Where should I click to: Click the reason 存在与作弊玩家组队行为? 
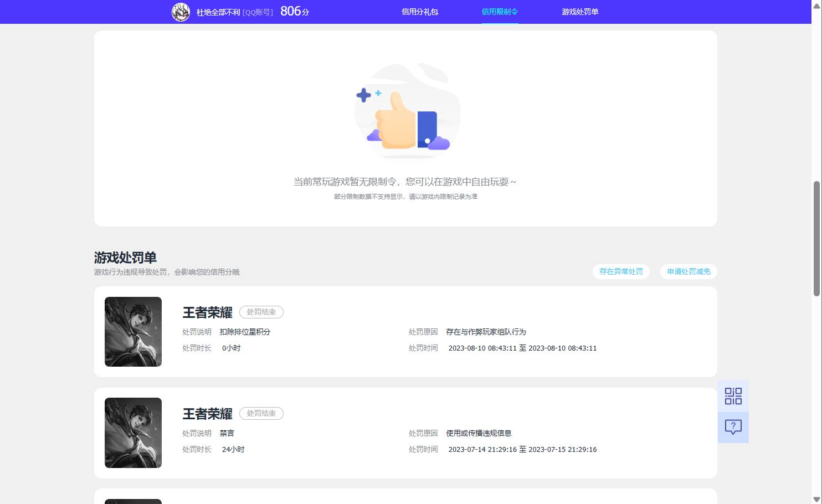(486, 332)
